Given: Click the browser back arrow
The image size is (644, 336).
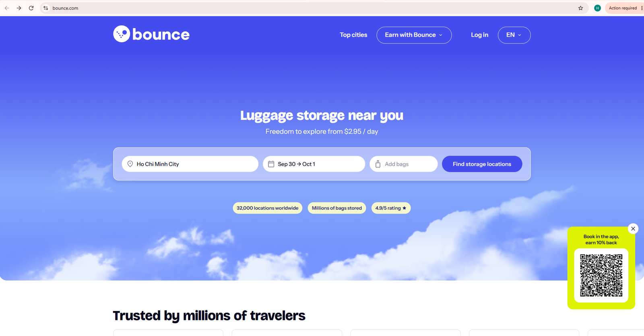Looking at the screenshot, I should [7, 8].
